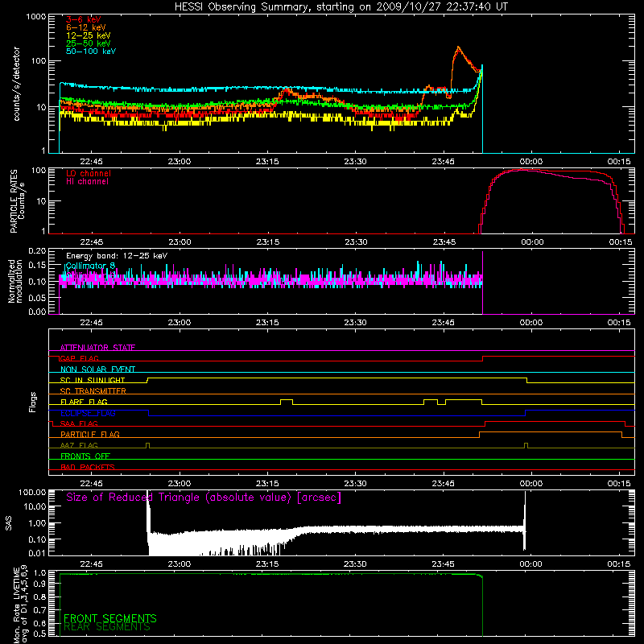The height and width of the screenshot is (644, 644).
Task: Click the GAP FLAG label
Action: click(x=79, y=358)
